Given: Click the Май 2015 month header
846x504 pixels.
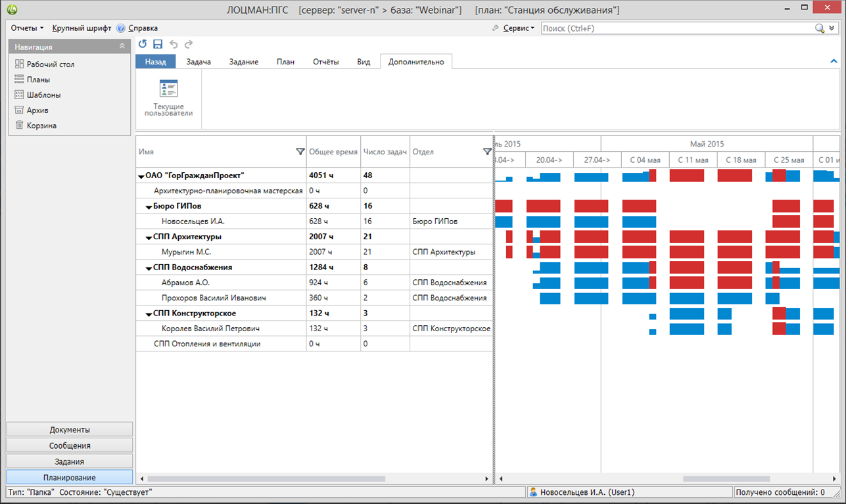Looking at the screenshot, I should pos(707,144).
